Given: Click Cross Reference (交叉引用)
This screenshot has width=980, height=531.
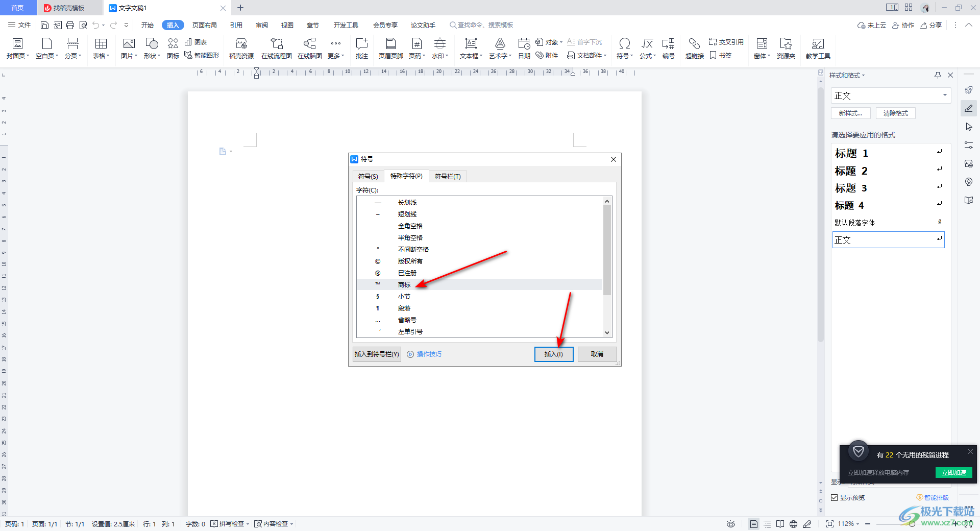Looking at the screenshot, I should click(726, 42).
